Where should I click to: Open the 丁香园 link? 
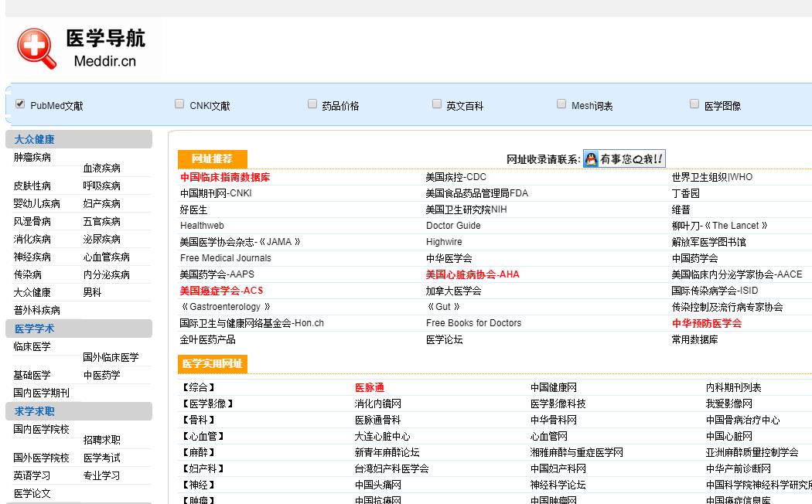(686, 193)
